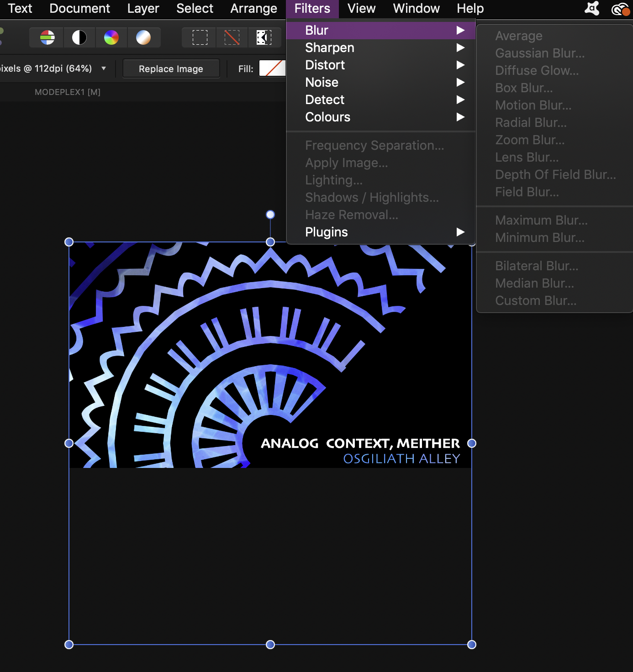This screenshot has width=633, height=672.
Task: Expand the Sharpen submenu
Action: click(x=329, y=47)
